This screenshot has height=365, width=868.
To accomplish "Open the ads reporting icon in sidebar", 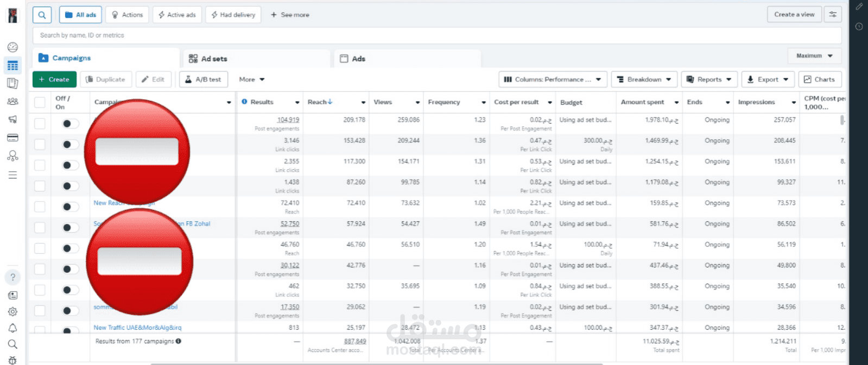I will click(x=12, y=84).
